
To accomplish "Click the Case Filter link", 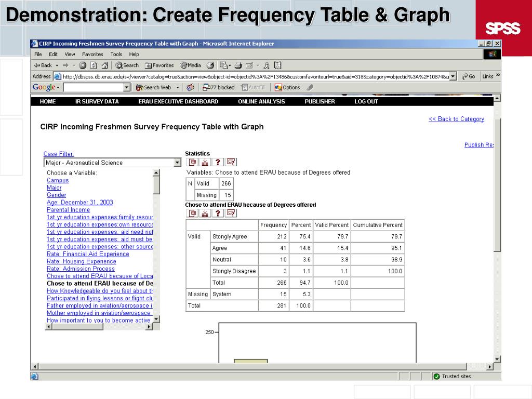I will pos(59,154).
